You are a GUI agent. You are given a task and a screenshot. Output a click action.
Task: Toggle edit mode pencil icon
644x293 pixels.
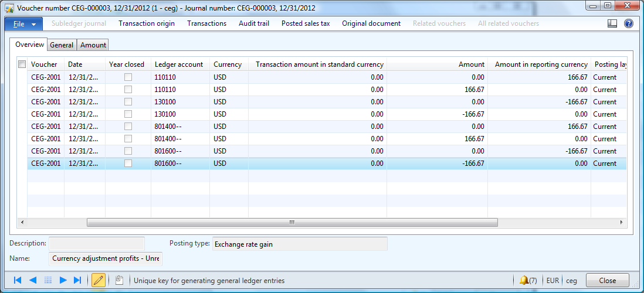coord(99,281)
